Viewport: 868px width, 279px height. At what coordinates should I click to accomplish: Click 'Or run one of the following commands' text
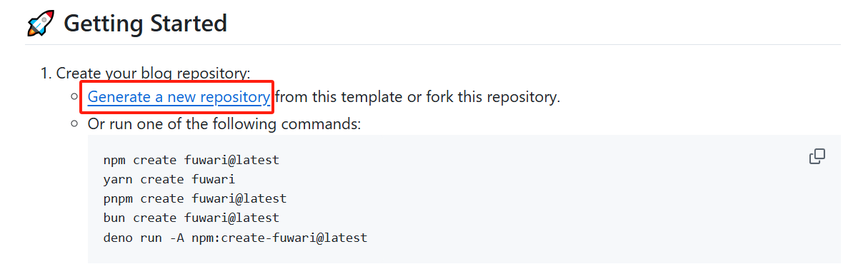(224, 124)
